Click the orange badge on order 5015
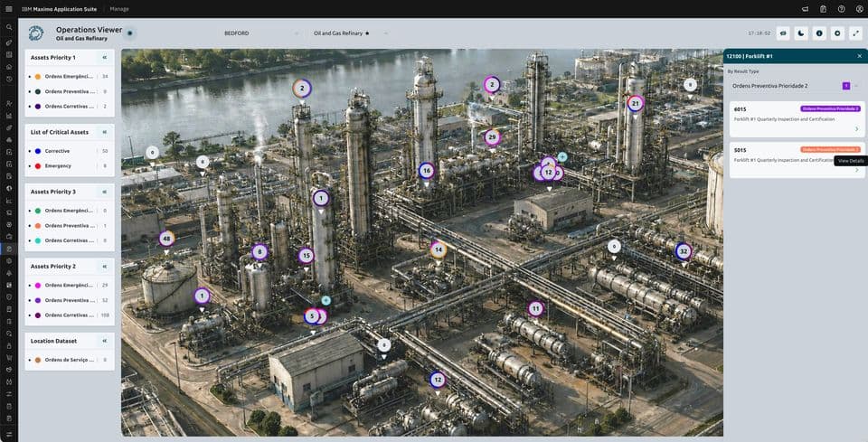The height and width of the screenshot is (442, 868). 830,149
